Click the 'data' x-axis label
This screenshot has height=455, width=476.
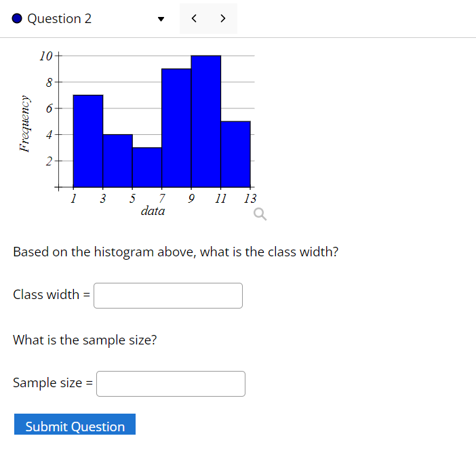(x=153, y=211)
